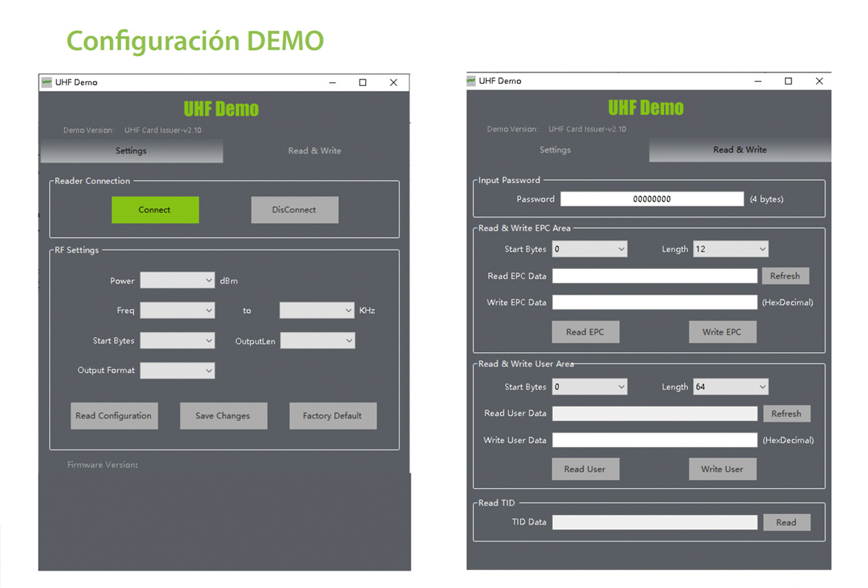The image size is (868, 588).
Task: Click the green Connect button
Action: 155,210
